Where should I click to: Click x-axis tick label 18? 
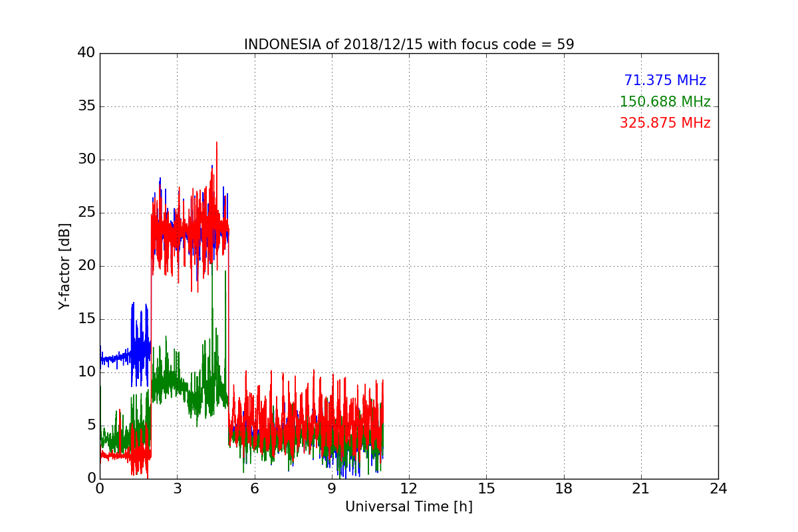click(564, 489)
